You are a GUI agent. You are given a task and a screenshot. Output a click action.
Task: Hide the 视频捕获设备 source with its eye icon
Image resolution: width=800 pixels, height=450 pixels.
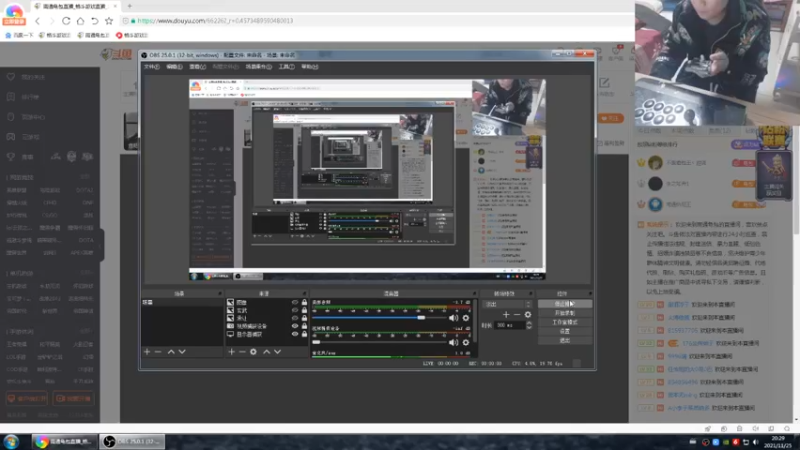295,326
